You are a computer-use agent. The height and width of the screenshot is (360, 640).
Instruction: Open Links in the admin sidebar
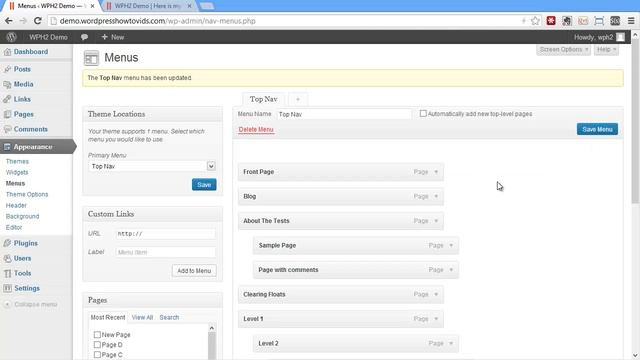pyautogui.click(x=22, y=99)
